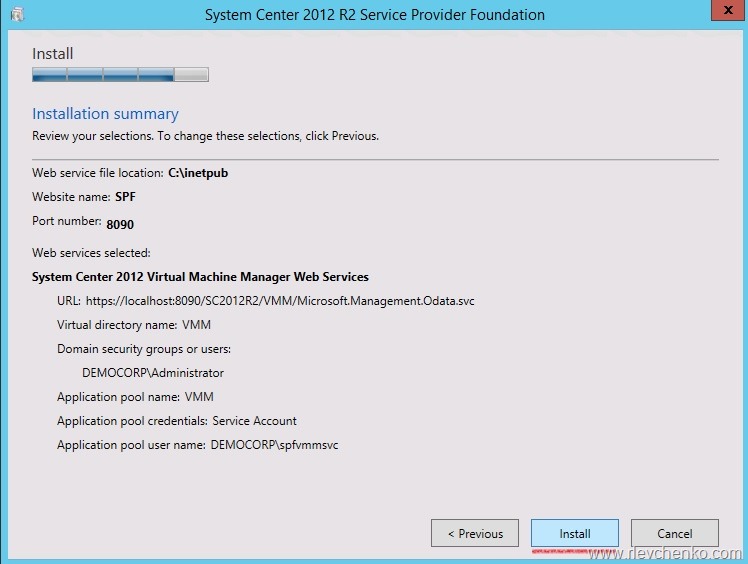Click the SPF website name value
Viewport: 748px width, 564px height.
(125, 197)
